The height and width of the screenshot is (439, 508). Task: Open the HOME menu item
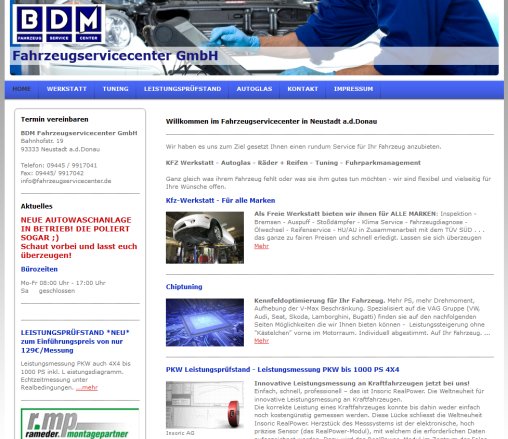click(22, 89)
